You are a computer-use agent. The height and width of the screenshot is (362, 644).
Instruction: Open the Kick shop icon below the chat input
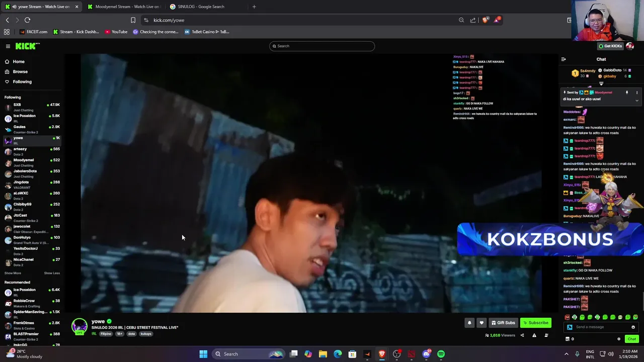pyautogui.click(x=567, y=339)
